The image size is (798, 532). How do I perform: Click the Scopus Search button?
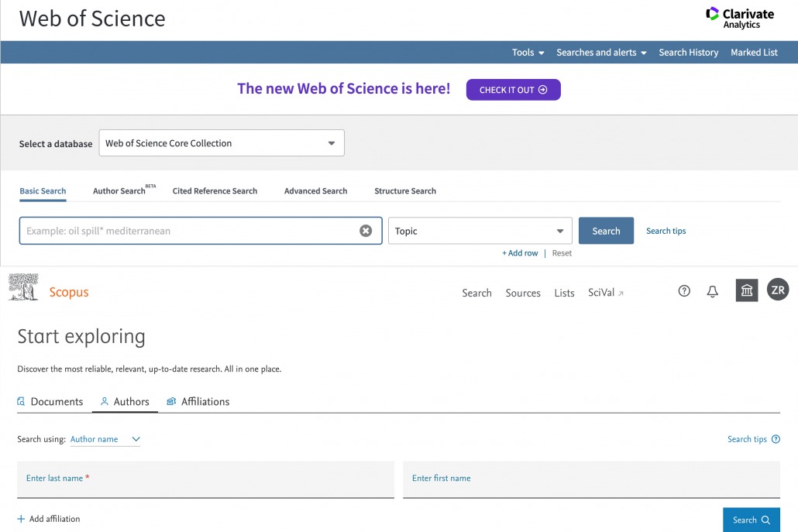(752, 520)
